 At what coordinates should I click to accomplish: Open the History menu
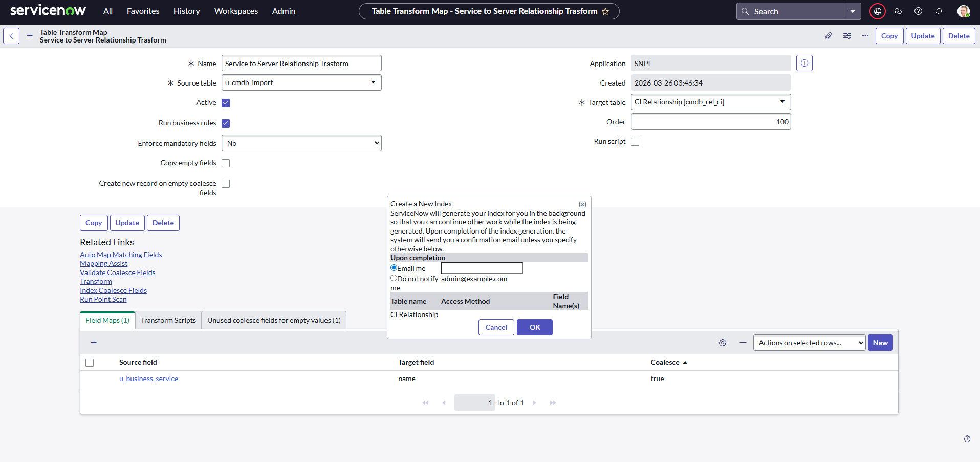coord(186,11)
